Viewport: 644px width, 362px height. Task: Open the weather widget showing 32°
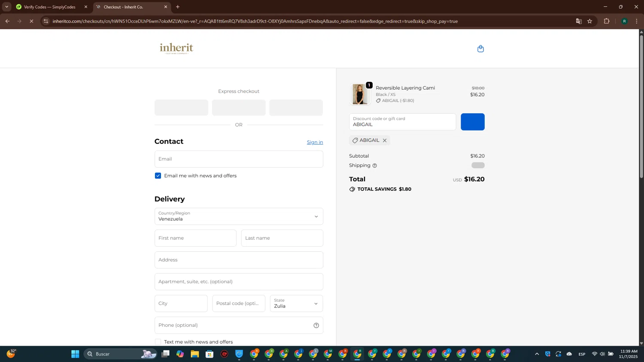pyautogui.click(x=11, y=354)
